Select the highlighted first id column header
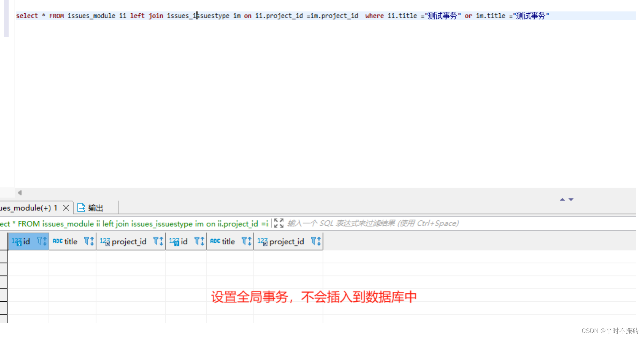Viewport: 644px width, 337px height. (x=28, y=241)
